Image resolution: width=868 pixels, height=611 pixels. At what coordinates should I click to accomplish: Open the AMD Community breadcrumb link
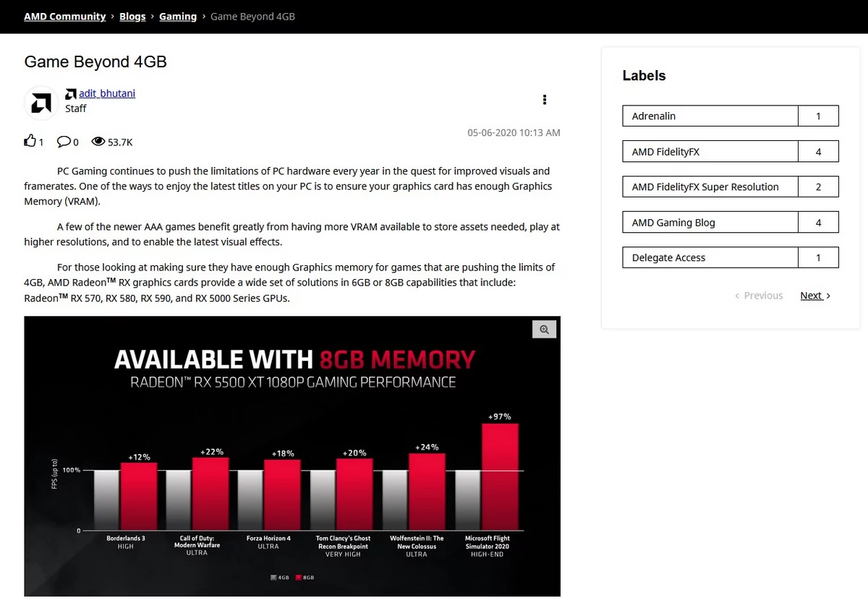point(65,16)
